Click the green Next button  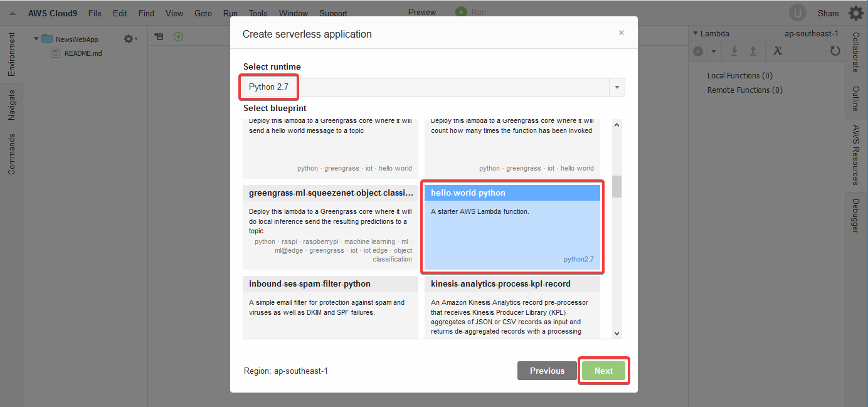pyautogui.click(x=603, y=371)
